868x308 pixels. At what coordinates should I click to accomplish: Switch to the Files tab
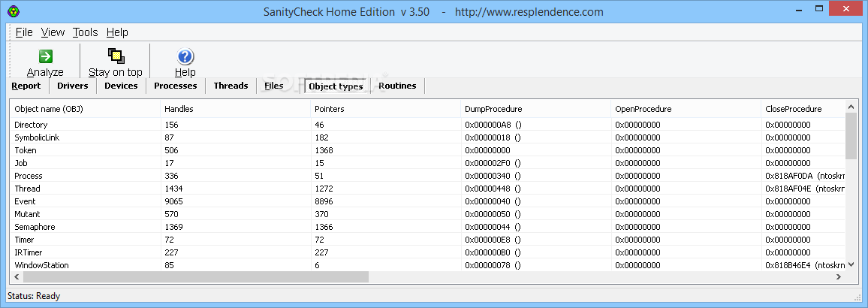pyautogui.click(x=273, y=86)
